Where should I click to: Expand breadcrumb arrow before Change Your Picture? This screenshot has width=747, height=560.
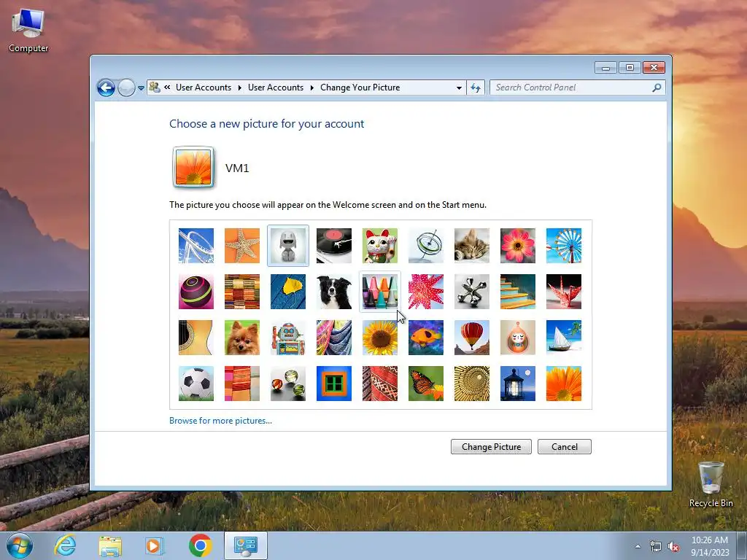pos(312,87)
